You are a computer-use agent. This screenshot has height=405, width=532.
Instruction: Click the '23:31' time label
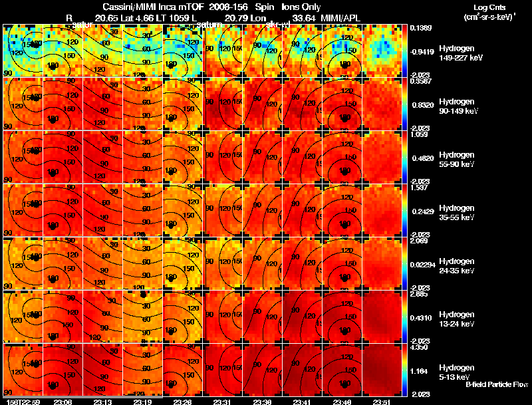[x=223, y=402]
